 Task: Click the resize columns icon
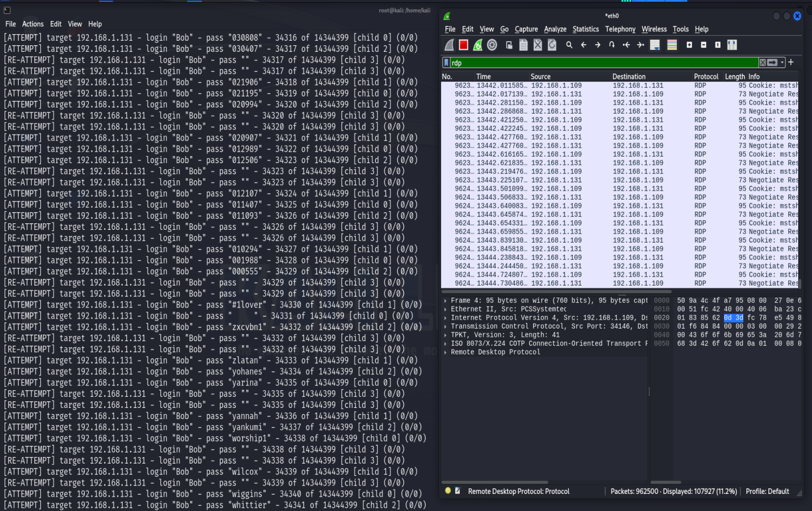coord(732,45)
